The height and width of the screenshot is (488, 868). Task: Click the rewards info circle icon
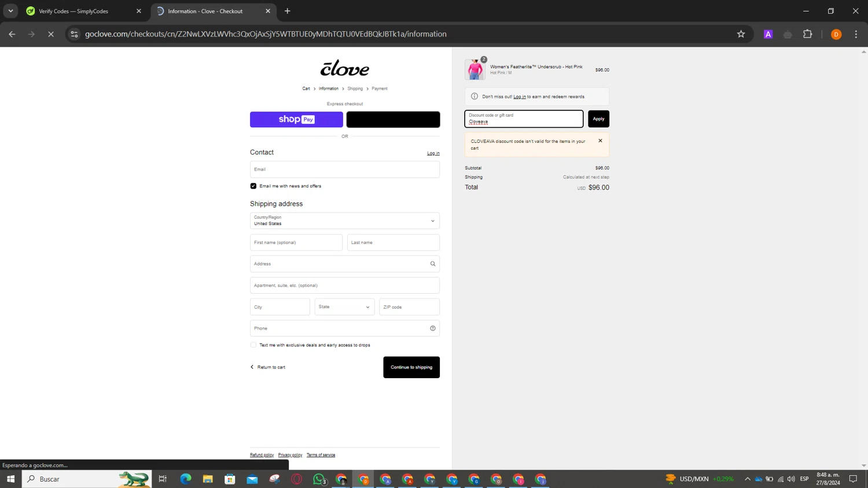(475, 97)
